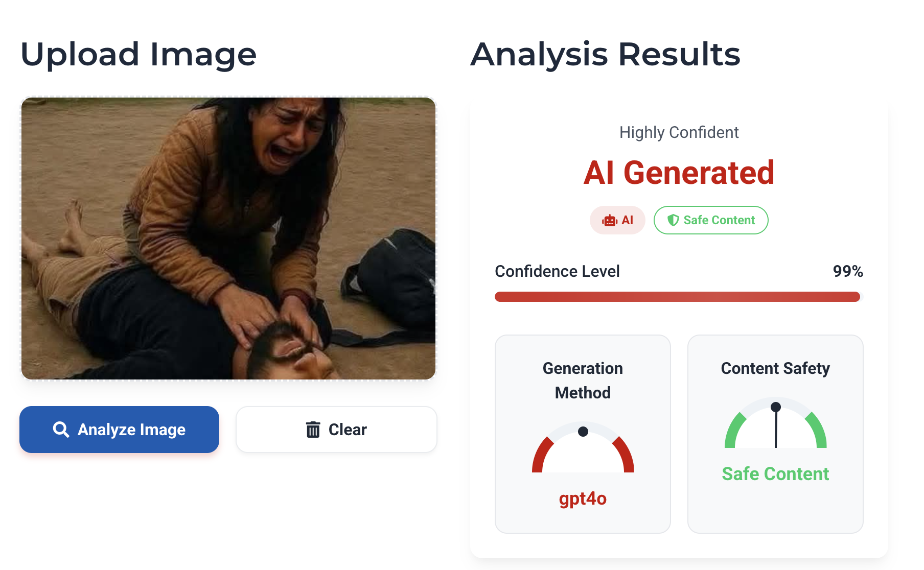Click the 'Analysis Results' heading
Viewport: 924px width, 570px height.
[605, 54]
